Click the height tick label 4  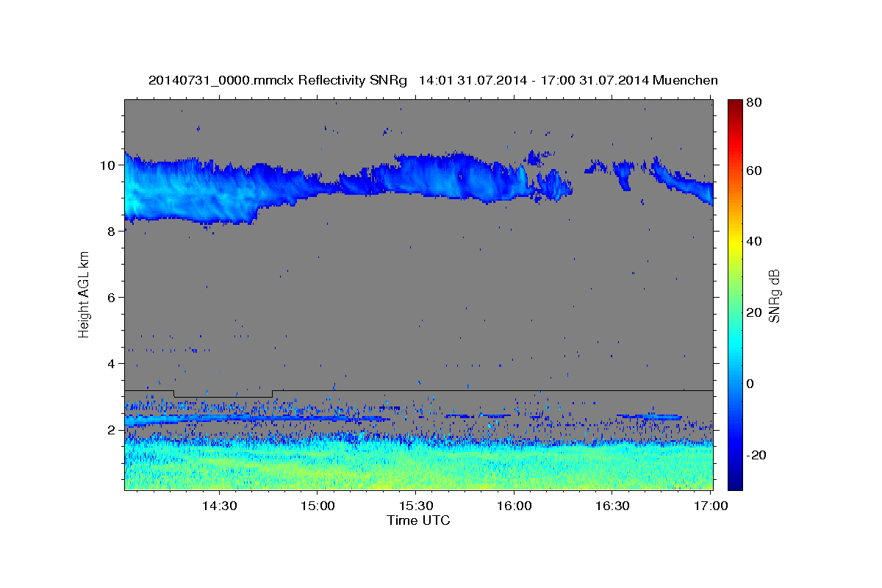click(113, 363)
